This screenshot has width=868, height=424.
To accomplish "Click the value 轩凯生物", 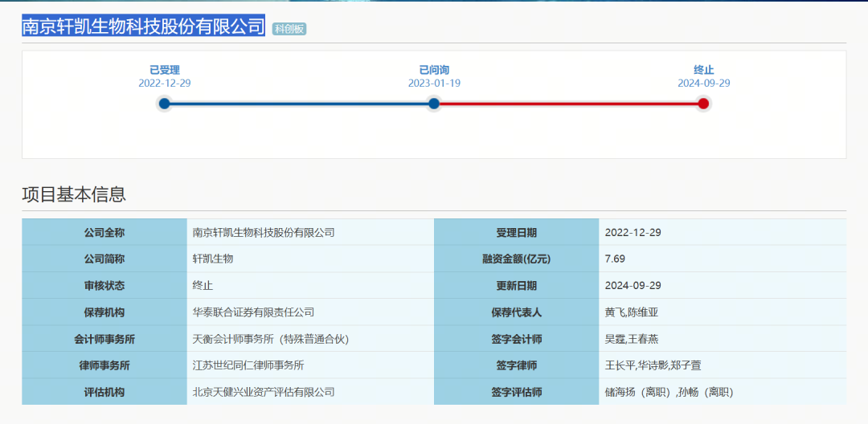I will [x=212, y=259].
